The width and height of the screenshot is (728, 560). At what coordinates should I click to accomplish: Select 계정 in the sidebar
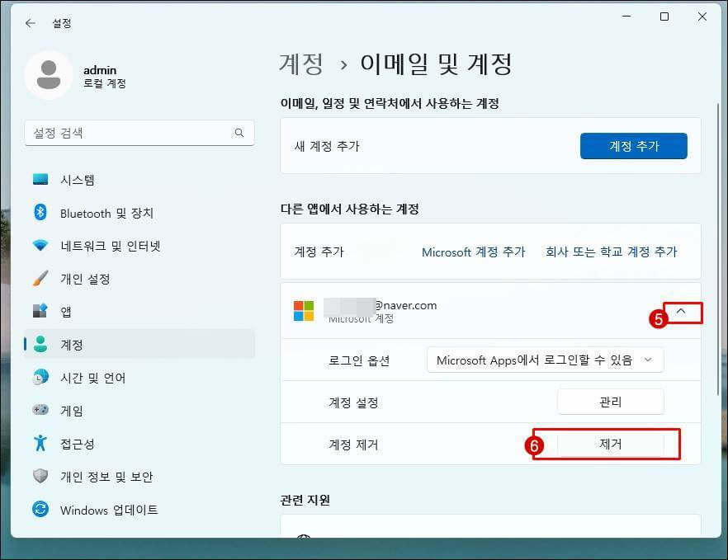139,344
